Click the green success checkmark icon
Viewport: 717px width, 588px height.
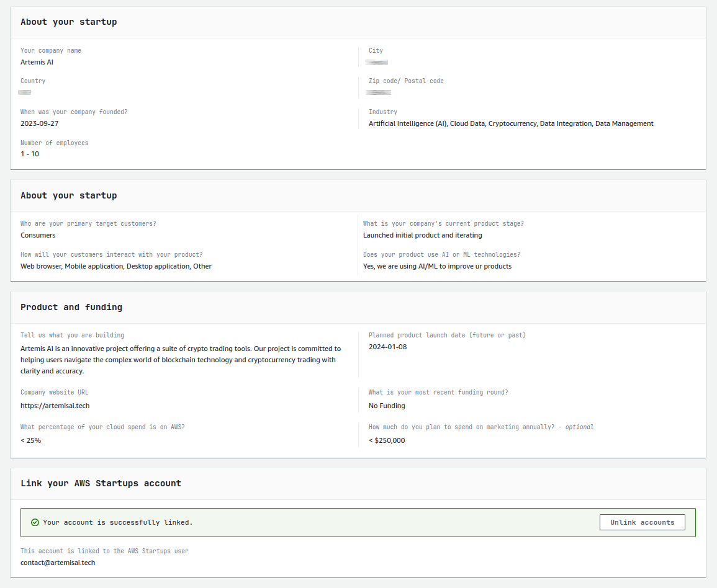[35, 522]
